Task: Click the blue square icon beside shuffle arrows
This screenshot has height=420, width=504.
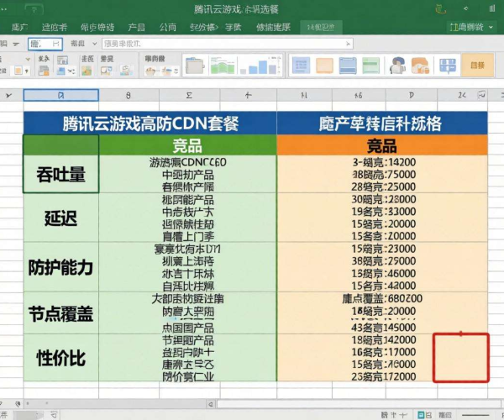Action: [60, 71]
